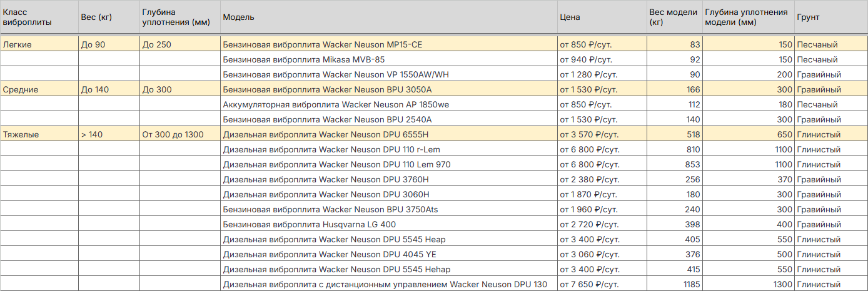Viewport: 868px width, 291px height.
Task: Select model 'Wacker Neuson MP15-CE'
Action: coord(389,45)
